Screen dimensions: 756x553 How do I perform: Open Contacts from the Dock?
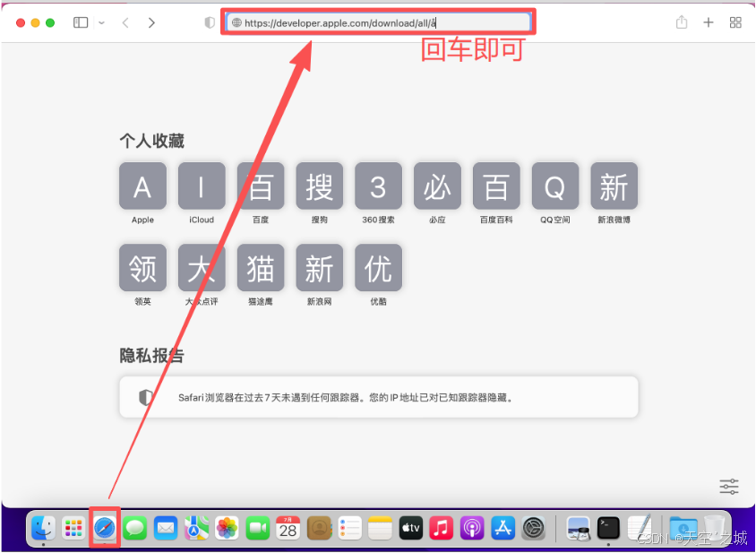click(318, 528)
